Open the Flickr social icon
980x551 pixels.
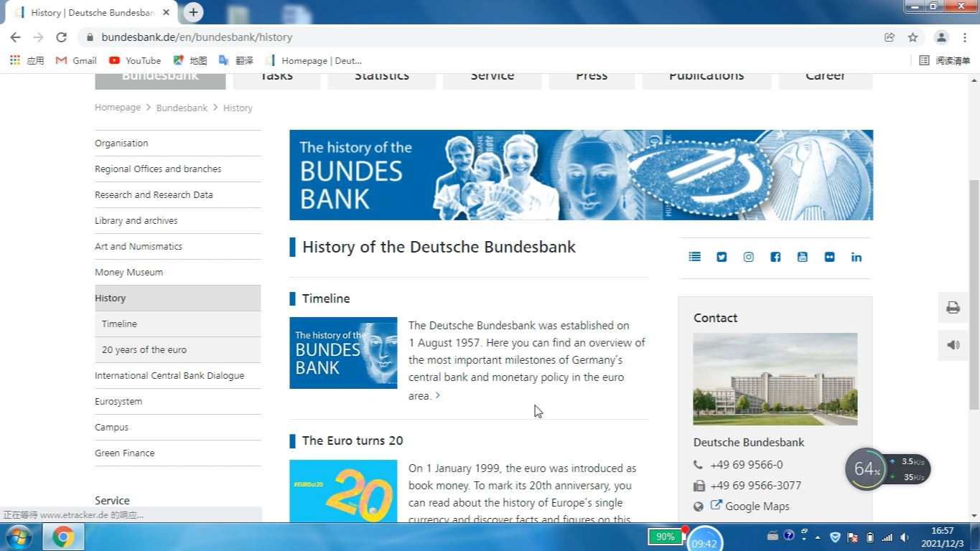(829, 257)
